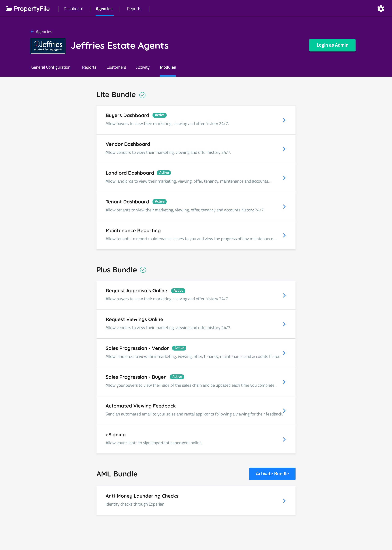Go to Dashboard in top navigation
Image resolution: width=392 pixels, height=550 pixels.
pyautogui.click(x=73, y=9)
